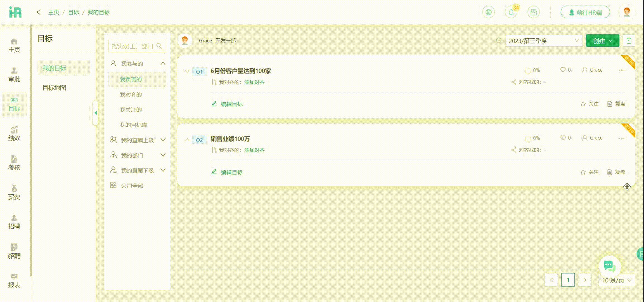Click the document icon beside 创建
This screenshot has height=302, width=644.
tap(629, 41)
